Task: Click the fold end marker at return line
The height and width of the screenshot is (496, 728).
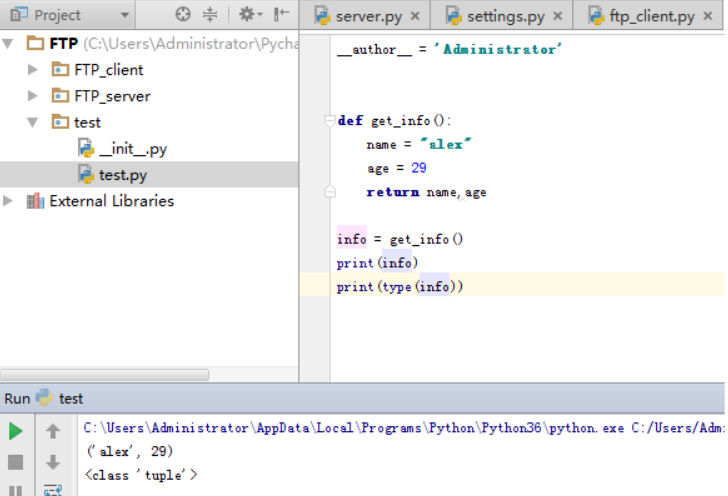Action: [x=330, y=192]
